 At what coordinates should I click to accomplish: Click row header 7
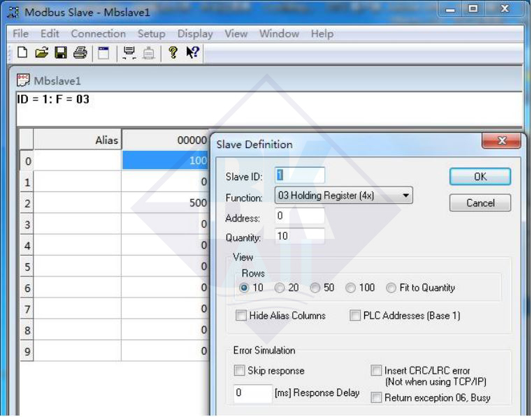coord(27,309)
